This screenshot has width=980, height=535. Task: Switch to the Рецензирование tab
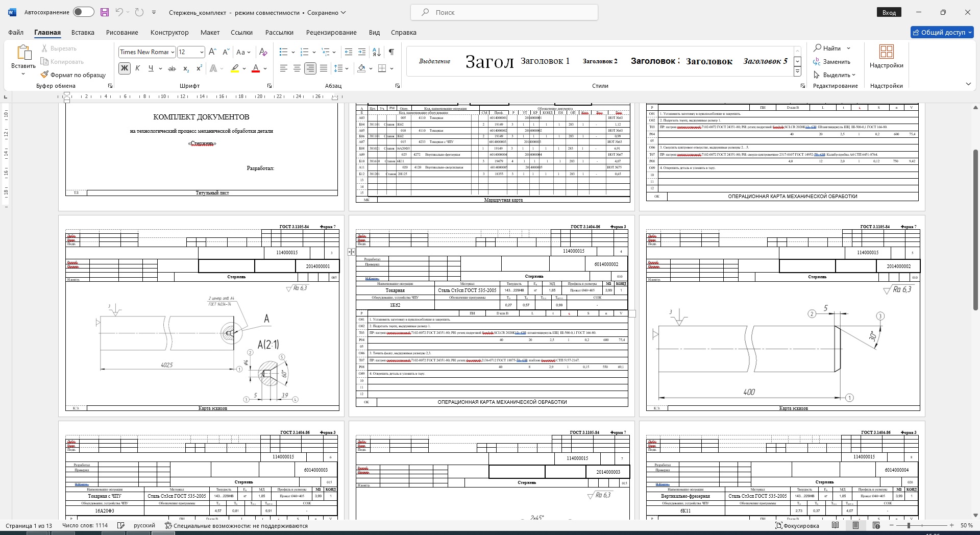(331, 32)
